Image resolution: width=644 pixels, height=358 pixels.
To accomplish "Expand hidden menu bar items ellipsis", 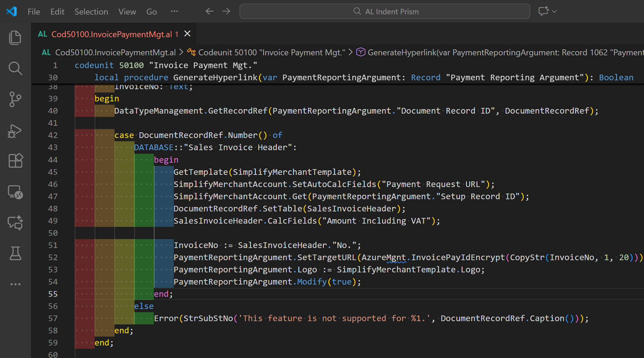I will (x=174, y=11).
